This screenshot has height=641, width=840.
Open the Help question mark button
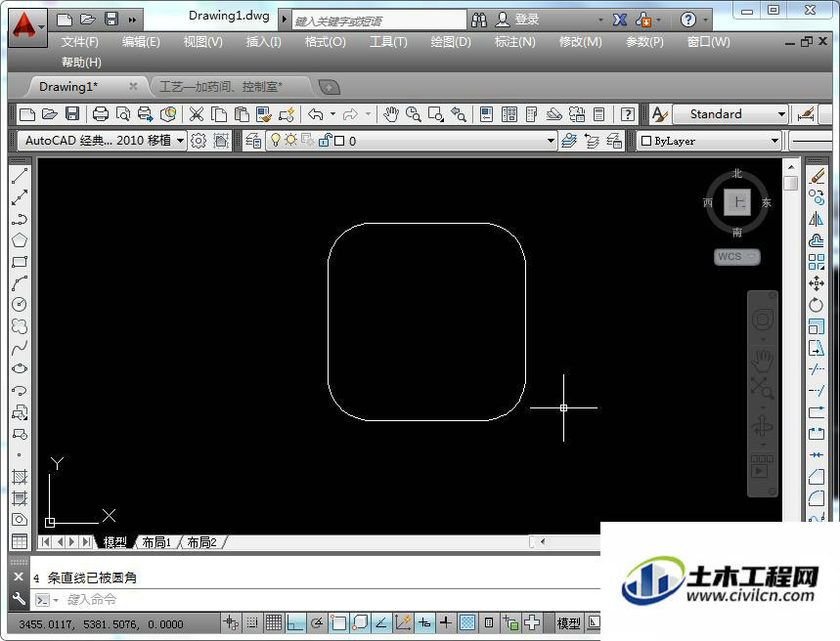(687, 20)
